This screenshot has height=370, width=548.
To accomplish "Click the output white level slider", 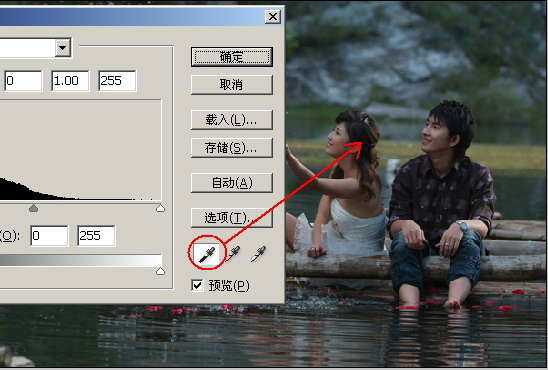I will 160,271.
